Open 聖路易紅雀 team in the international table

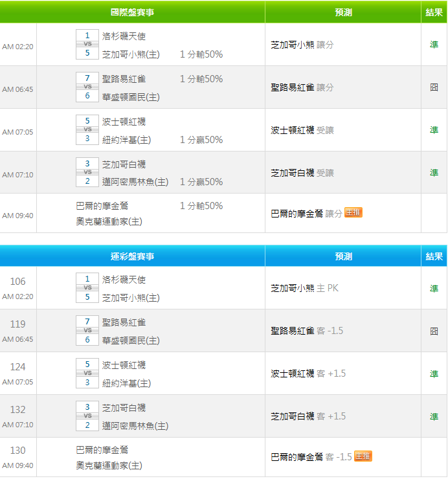click(124, 79)
